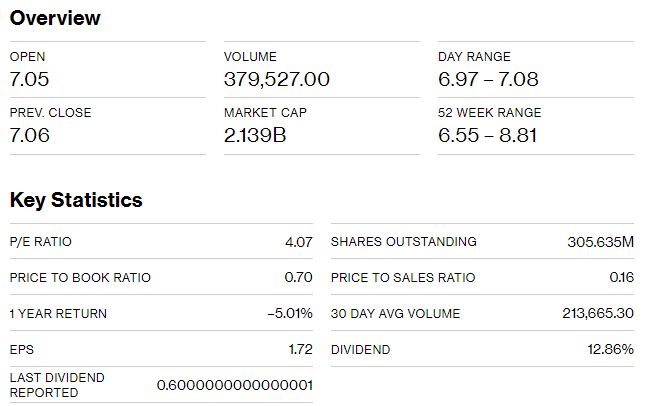Select the SHARES OUTSTANDING label
Screen dimensions: 652x406
pyautogui.click(x=403, y=242)
